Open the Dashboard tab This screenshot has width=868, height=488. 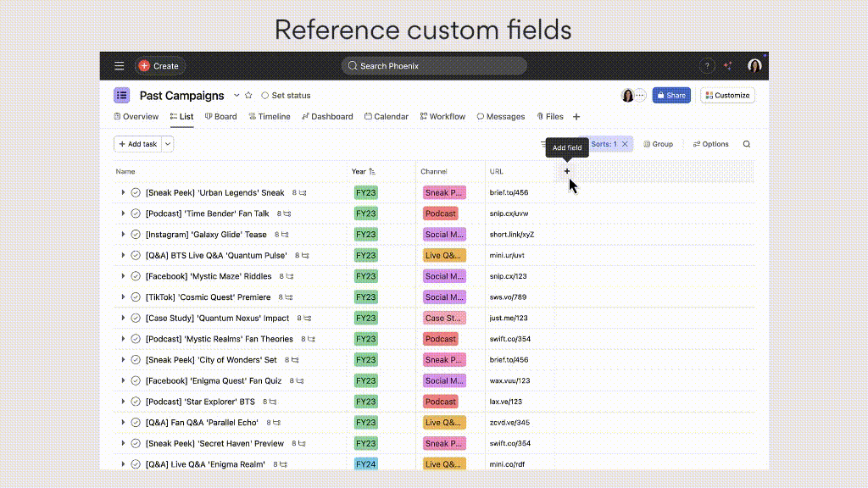pyautogui.click(x=326, y=117)
